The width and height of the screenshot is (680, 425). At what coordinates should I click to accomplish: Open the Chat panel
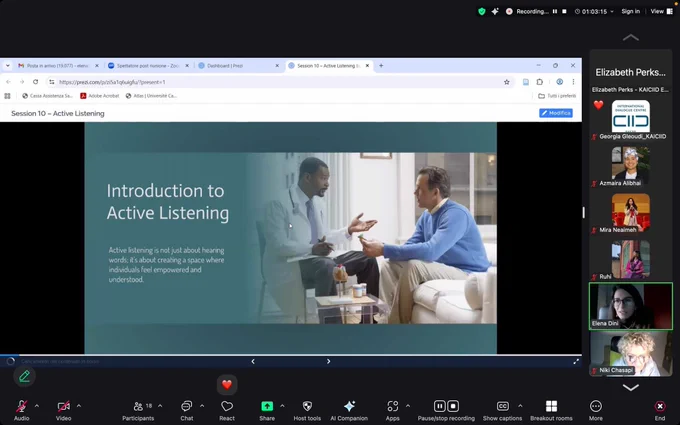[x=186, y=410]
